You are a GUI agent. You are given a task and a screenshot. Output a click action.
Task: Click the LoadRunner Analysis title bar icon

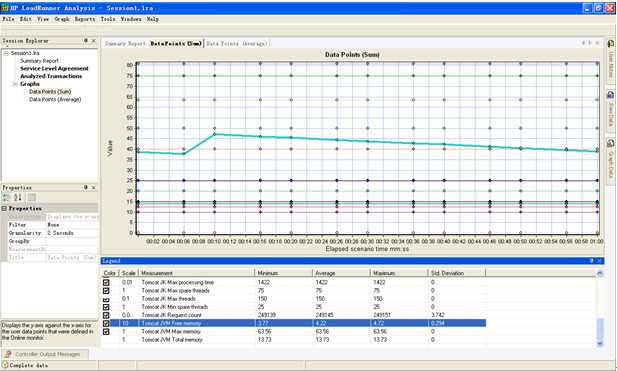pos(5,7)
